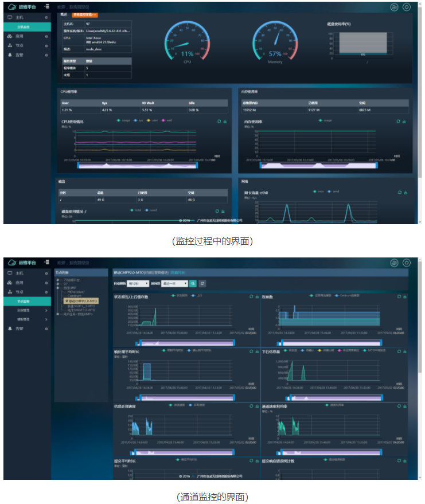Toggle the sys legend in CPU chart

coord(139,120)
